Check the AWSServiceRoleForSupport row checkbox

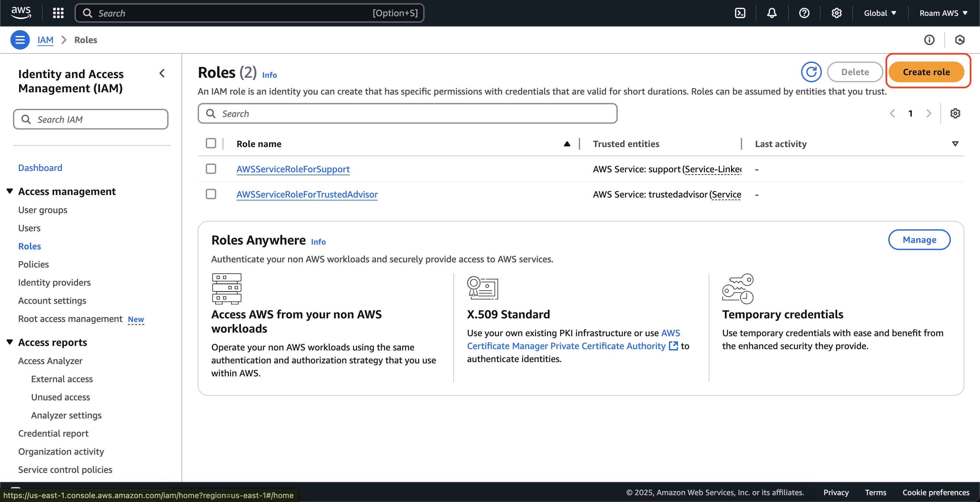211,168
